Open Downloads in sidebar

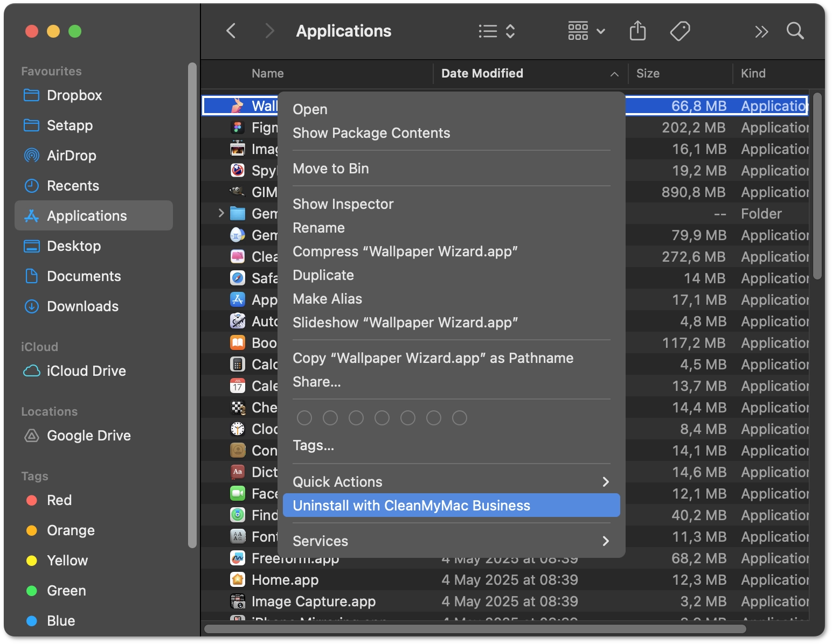[94, 306]
